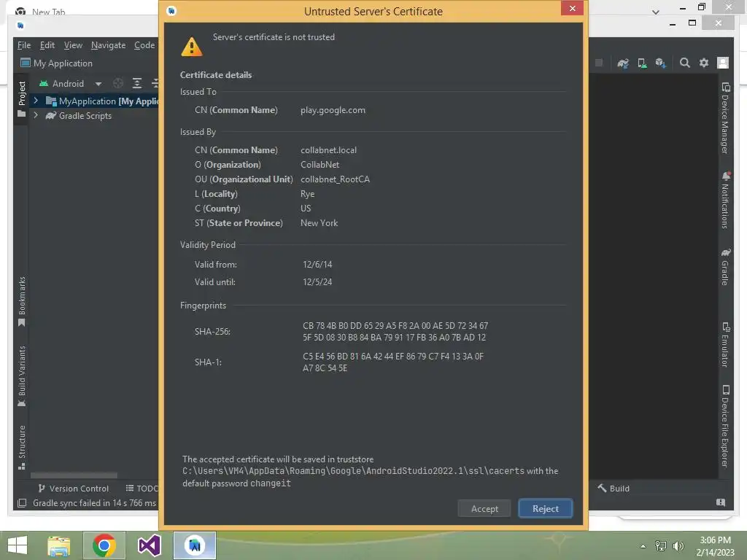747x560 pixels.
Task: Click Sync Project with Gradle Files icon
Action: [x=623, y=63]
